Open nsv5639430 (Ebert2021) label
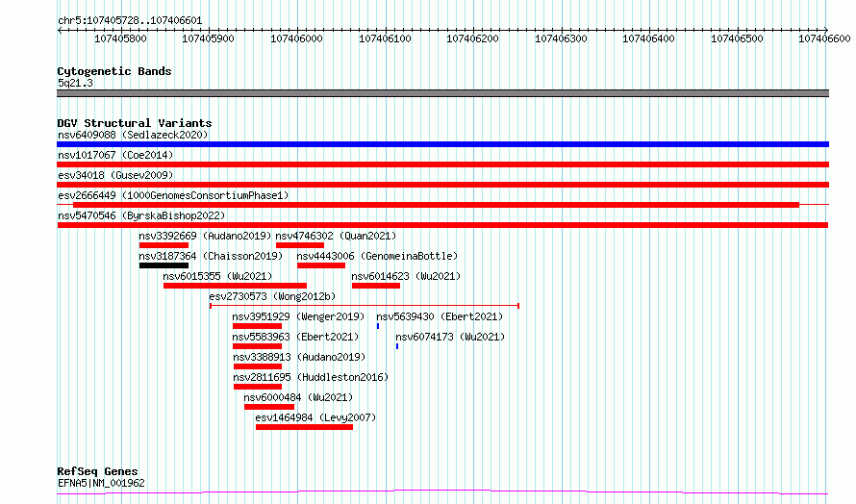This screenshot has height=504, width=856. coord(440,316)
